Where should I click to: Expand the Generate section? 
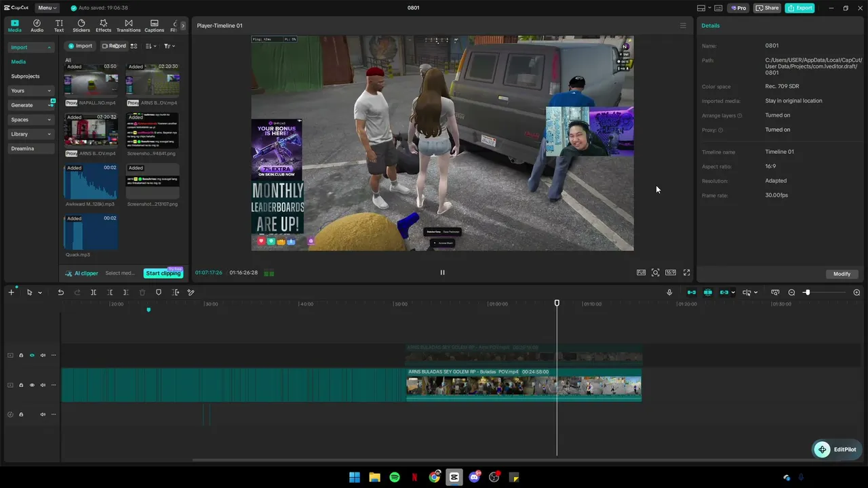point(31,105)
